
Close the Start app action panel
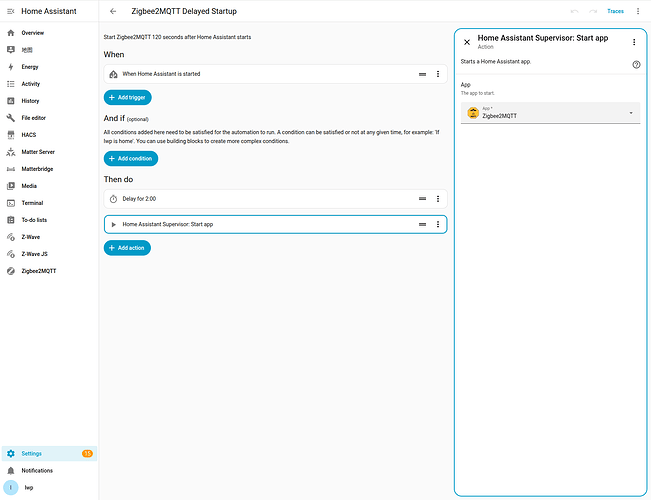click(x=467, y=42)
